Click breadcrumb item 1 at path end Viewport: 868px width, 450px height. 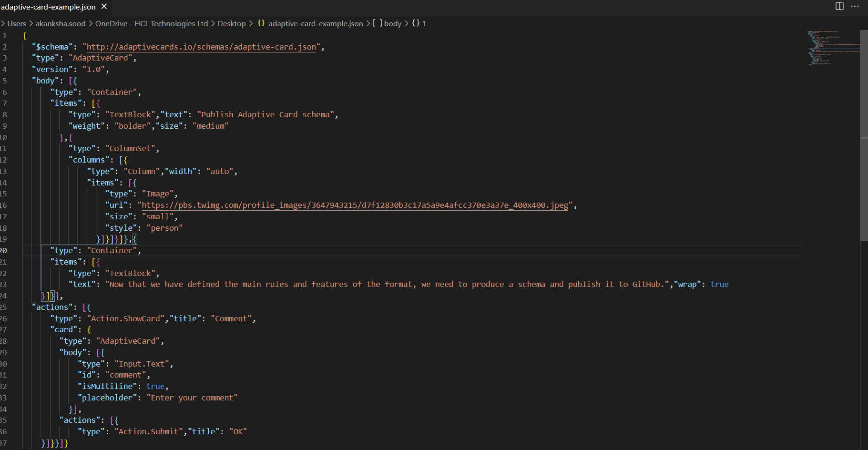coord(424,23)
